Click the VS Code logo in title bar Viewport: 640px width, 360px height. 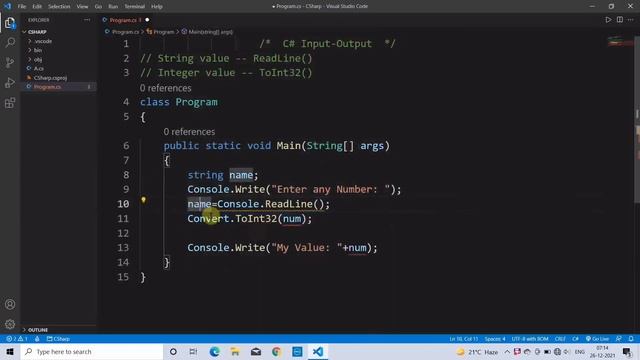(x=7, y=6)
